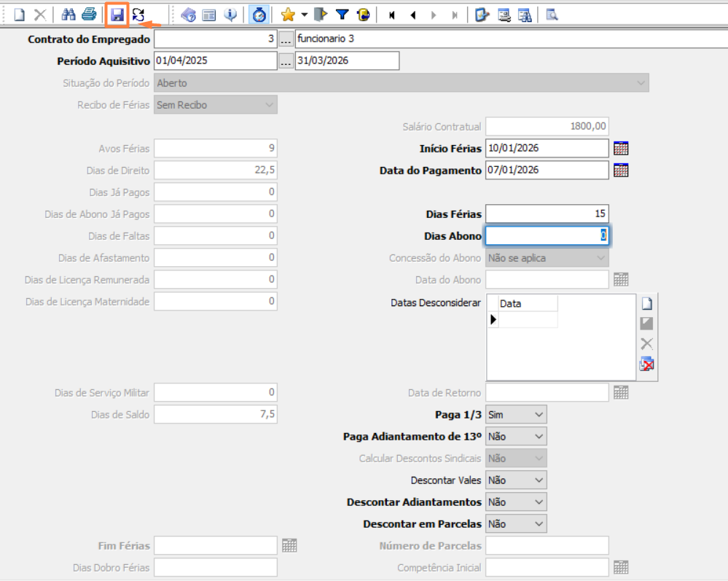
Task: Click the binoculars search icon
Action: pyautogui.click(x=69, y=15)
